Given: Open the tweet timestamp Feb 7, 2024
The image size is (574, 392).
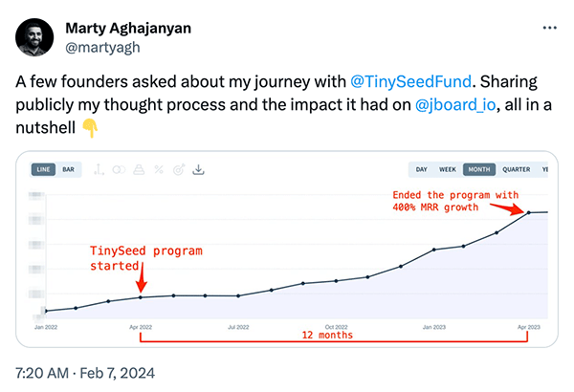Looking at the screenshot, I should [117, 373].
